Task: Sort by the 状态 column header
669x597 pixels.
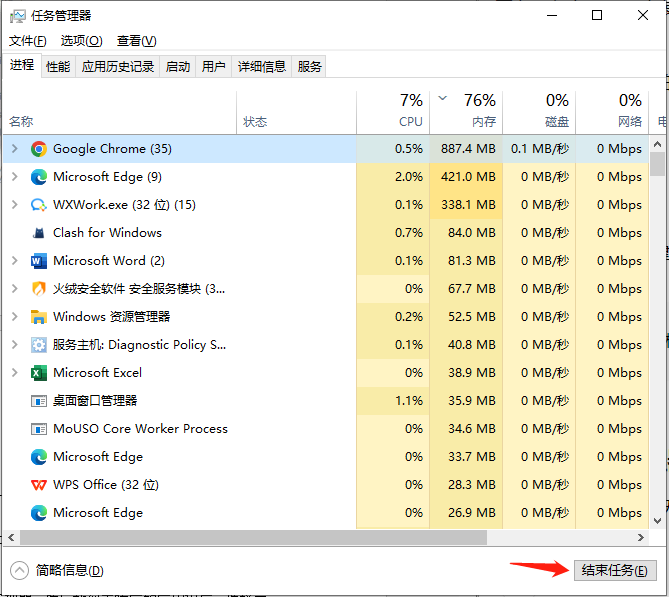Action: tap(297, 113)
